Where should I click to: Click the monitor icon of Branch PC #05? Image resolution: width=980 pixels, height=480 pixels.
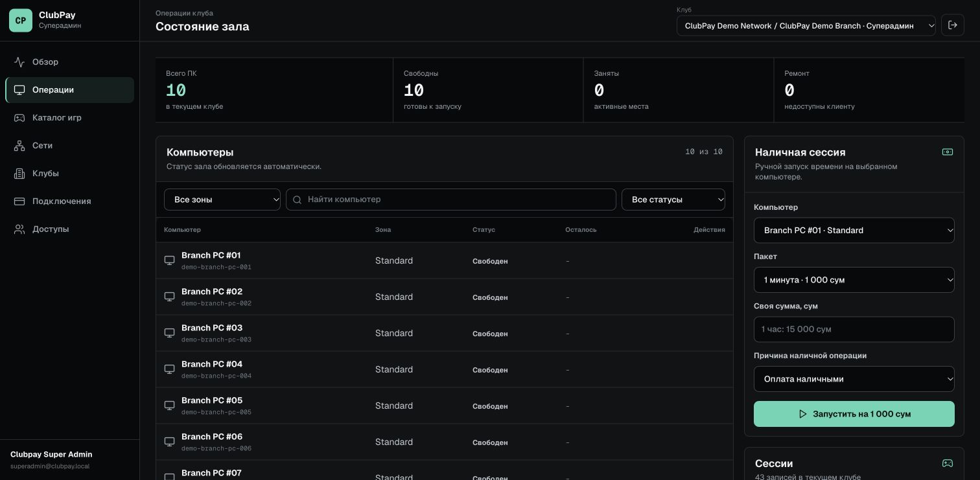point(169,406)
